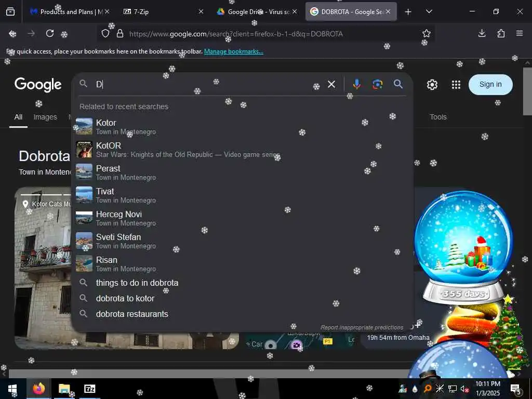Expand the list all tabs chevron
Screen dimensions: 532x399
pos(429,11)
